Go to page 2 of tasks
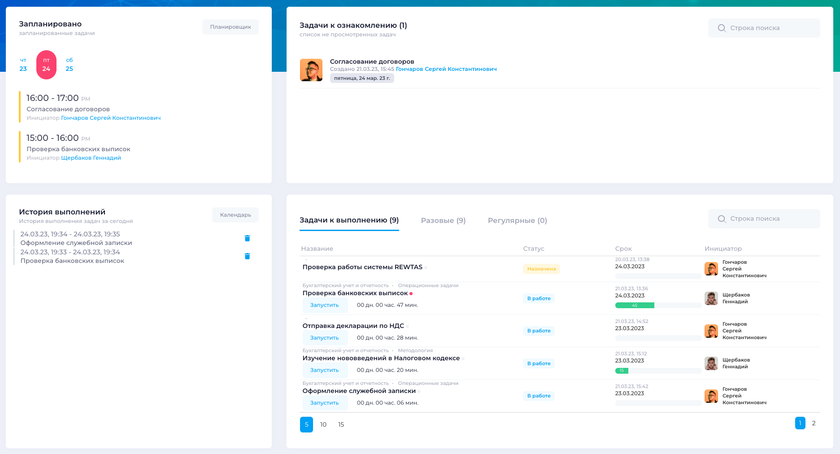Image resolution: width=840 pixels, height=454 pixels. pyautogui.click(x=814, y=423)
